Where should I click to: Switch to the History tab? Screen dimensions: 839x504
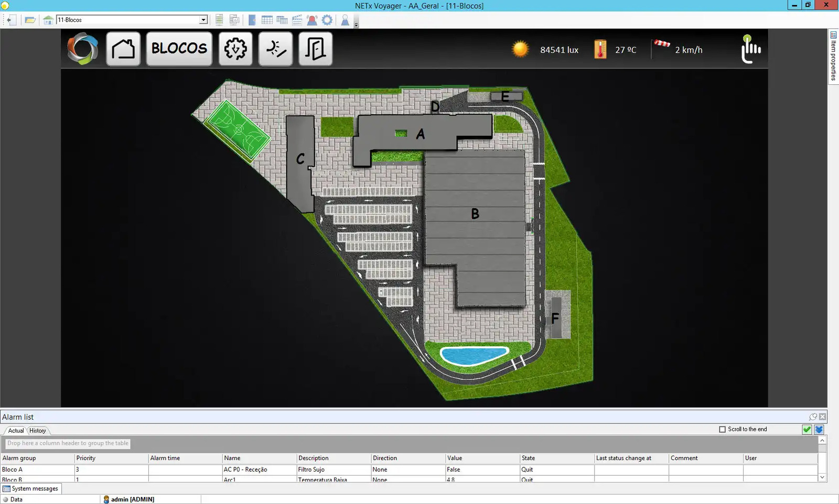[37, 431]
